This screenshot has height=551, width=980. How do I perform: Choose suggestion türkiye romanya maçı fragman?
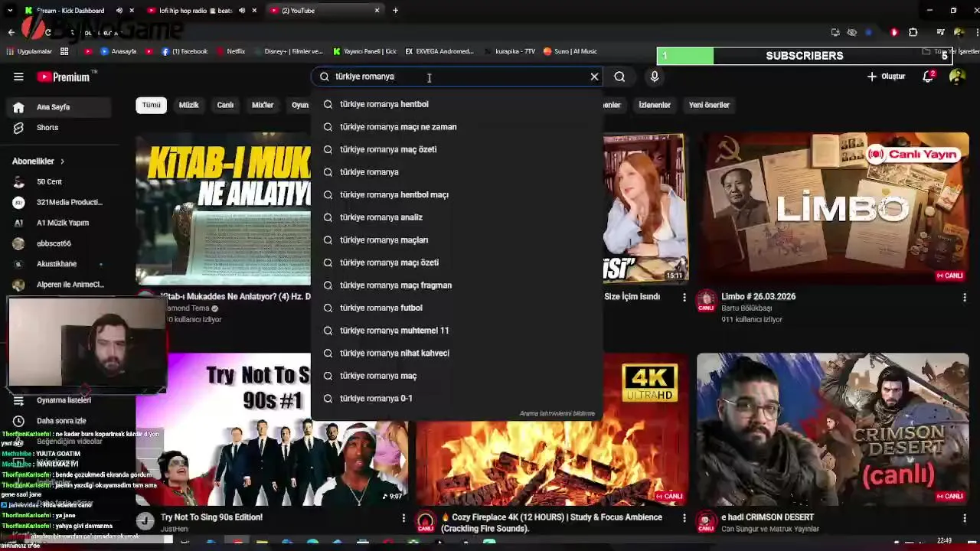pos(457,285)
